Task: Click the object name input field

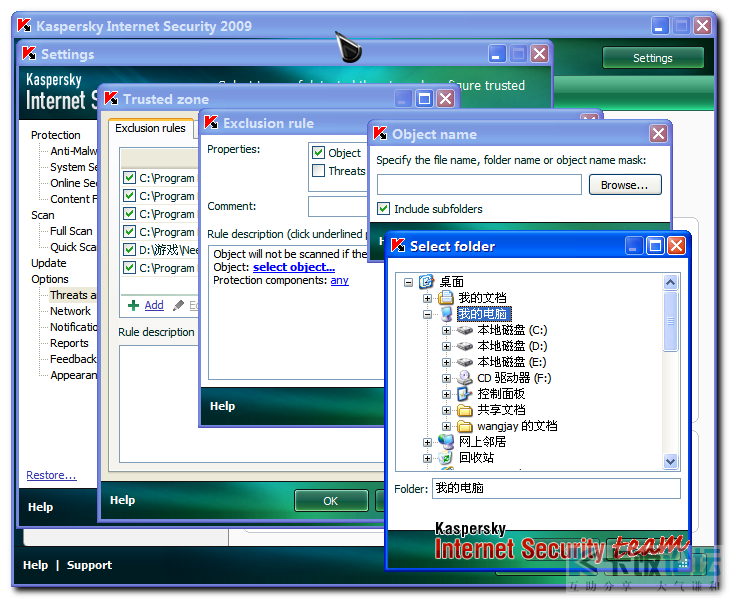Action: (x=479, y=185)
